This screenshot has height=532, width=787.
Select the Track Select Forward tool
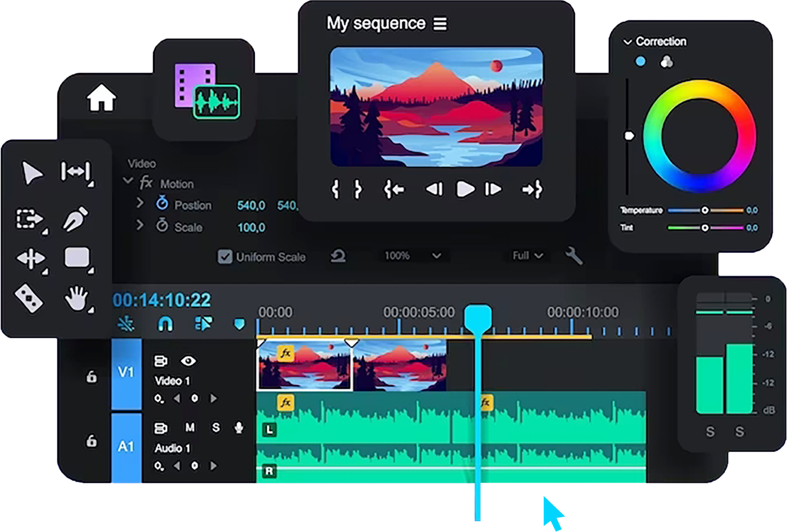click(31, 219)
